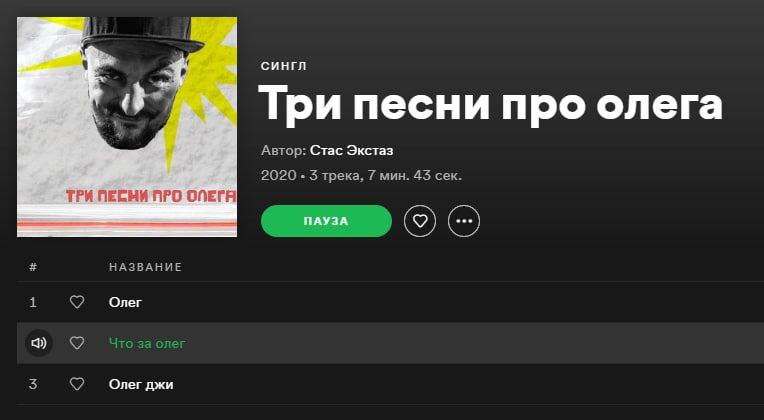Open the three-dots more options menu
Viewport: 764px width, 420px height.
(464, 221)
